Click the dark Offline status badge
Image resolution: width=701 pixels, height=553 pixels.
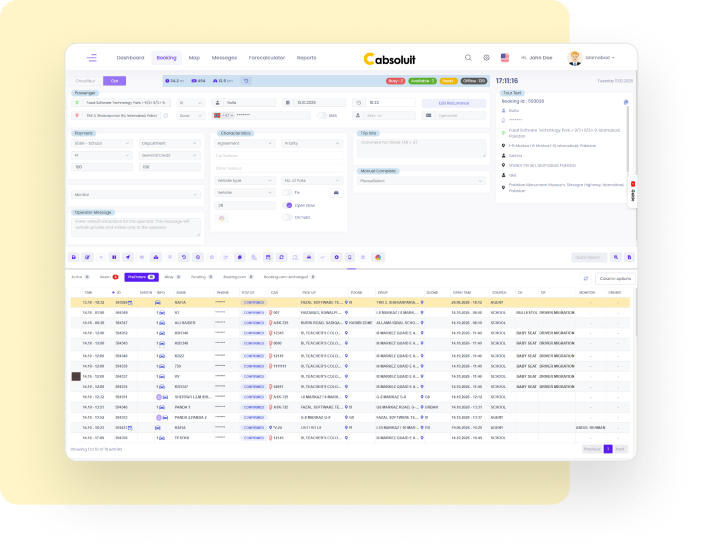pyautogui.click(x=474, y=81)
